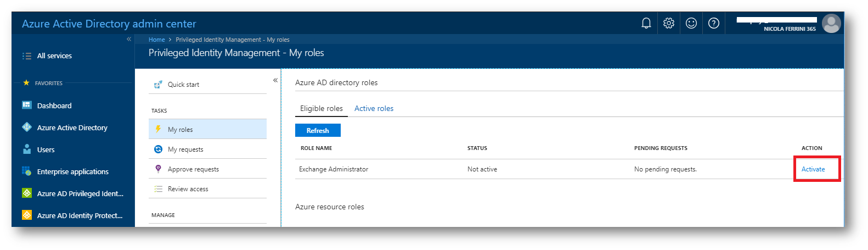Click the Refresh button
The width and height of the screenshot is (868, 250).
point(318,130)
